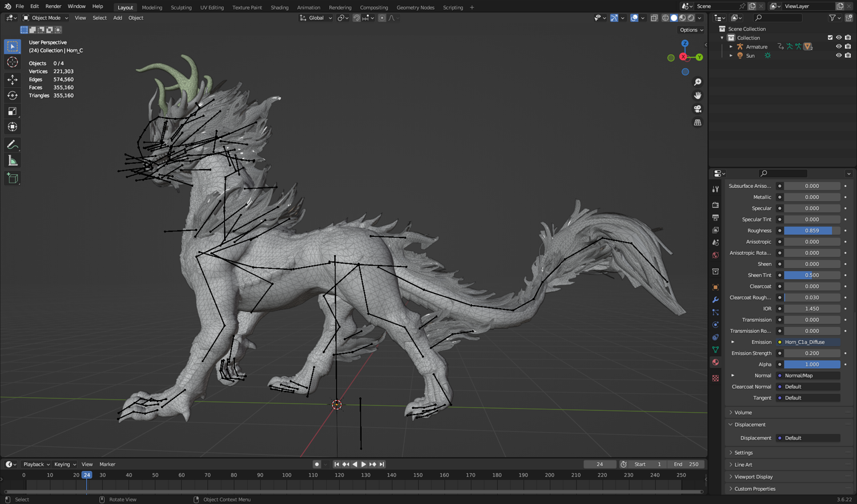Switch to the Sculpting workspace tab
Screen dimensions: 857x504
[181, 7]
